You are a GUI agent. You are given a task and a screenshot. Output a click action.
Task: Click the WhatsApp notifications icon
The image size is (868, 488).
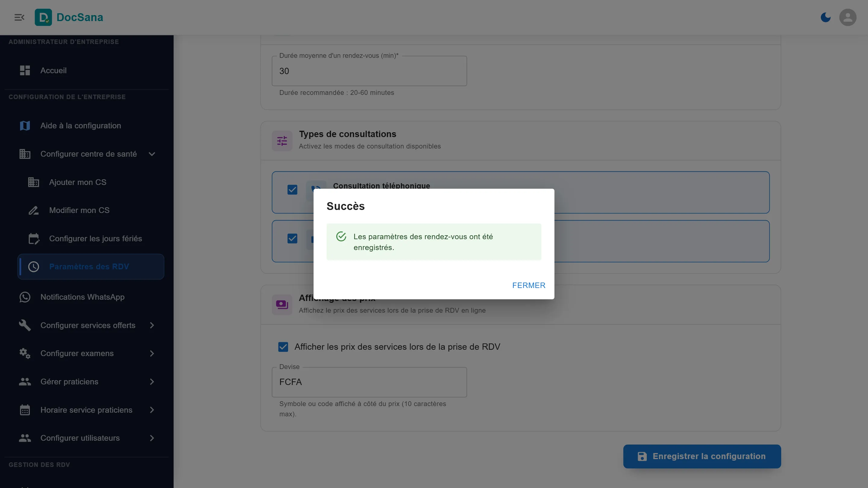25,297
